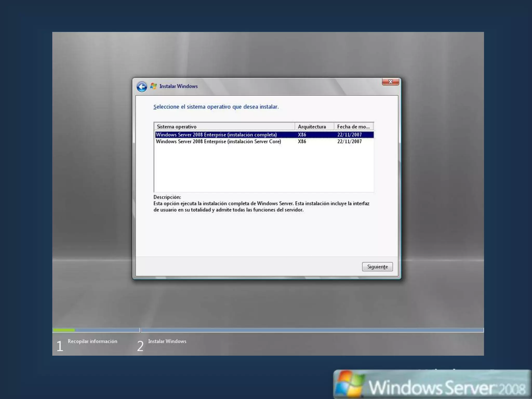Click the Siguiente button
Viewport: 532px width, 399px height.
[x=377, y=267]
